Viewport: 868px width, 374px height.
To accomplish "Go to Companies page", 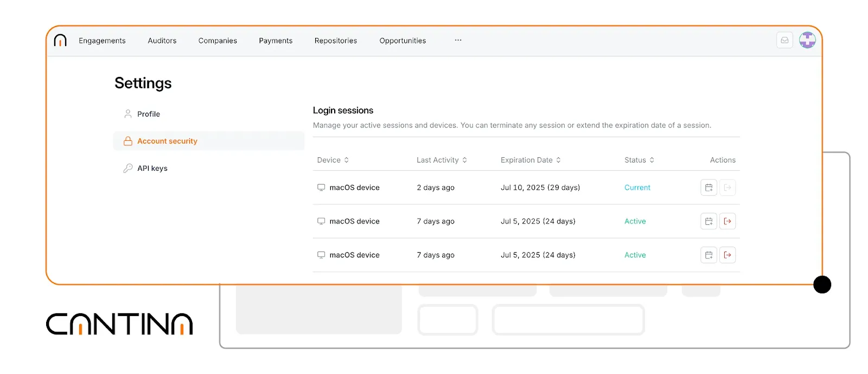I will (x=218, y=41).
